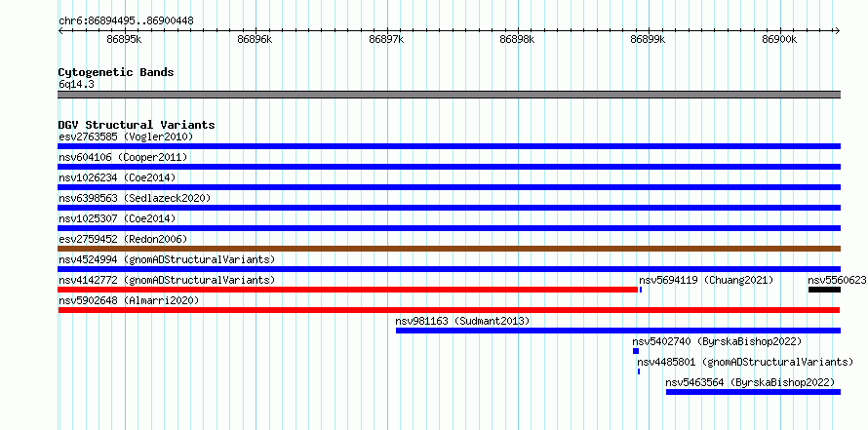This screenshot has height=430, width=868.
Task: Select the 6q14.3 band label
Action: (x=76, y=85)
